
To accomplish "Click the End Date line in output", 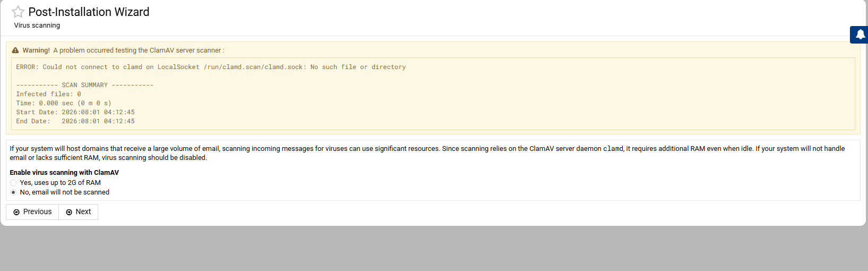I will coord(75,121).
